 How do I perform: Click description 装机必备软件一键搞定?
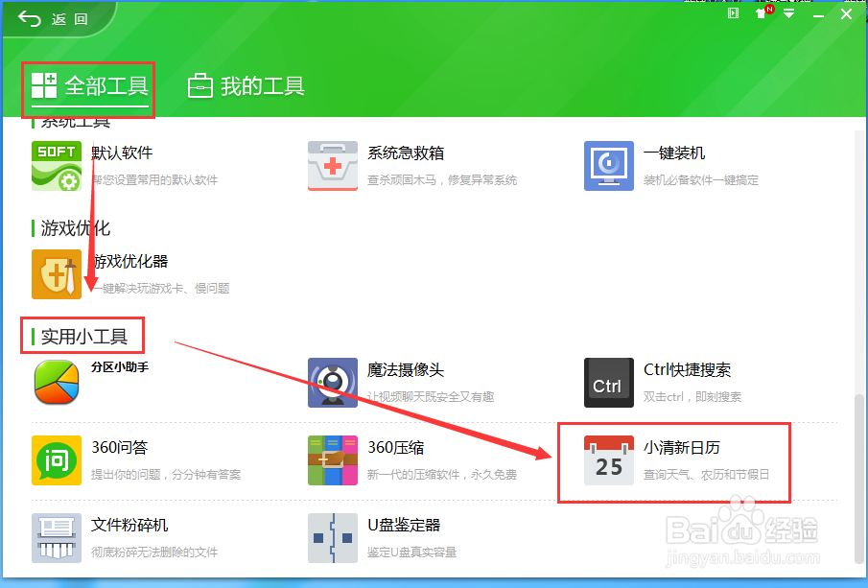(x=701, y=180)
